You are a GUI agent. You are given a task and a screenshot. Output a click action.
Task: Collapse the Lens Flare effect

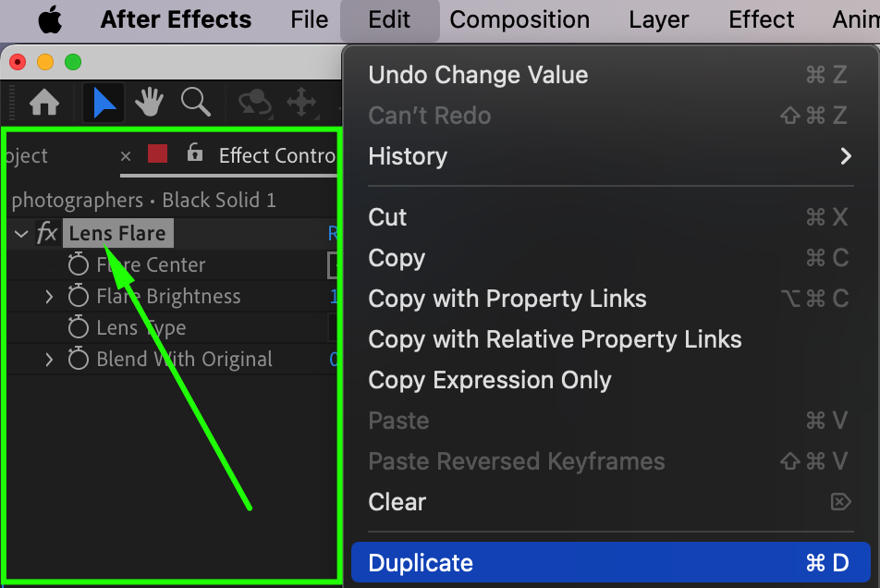coord(22,234)
